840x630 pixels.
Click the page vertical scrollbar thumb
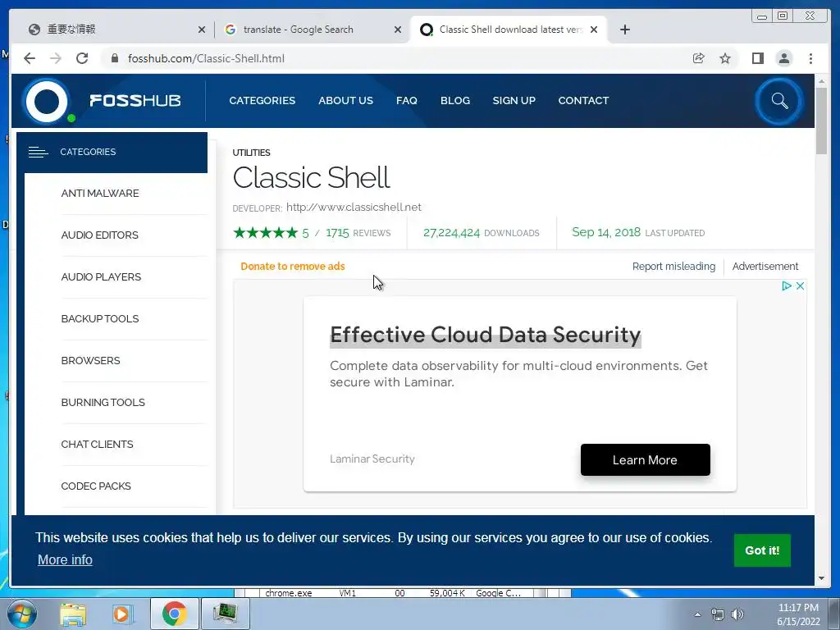[x=821, y=121]
